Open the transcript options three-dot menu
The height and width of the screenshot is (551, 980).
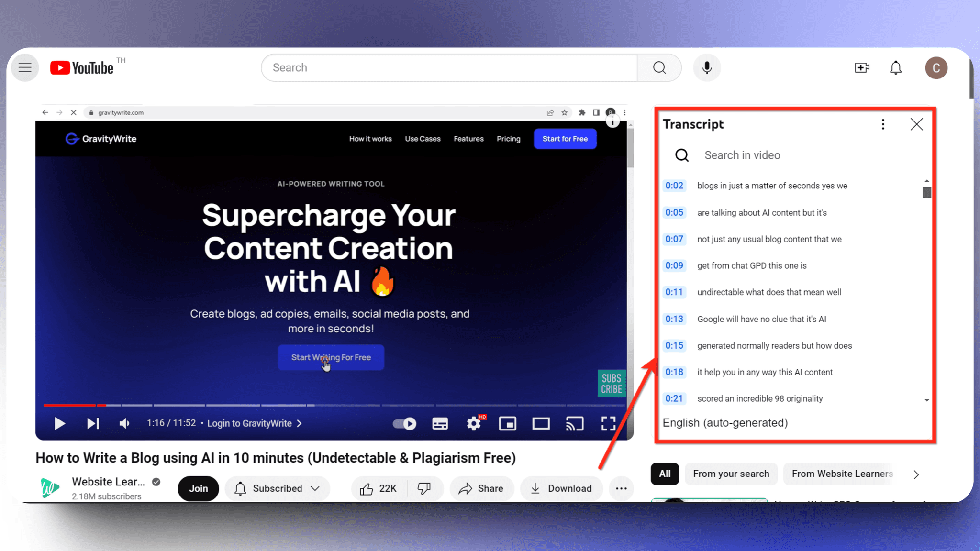(x=883, y=124)
